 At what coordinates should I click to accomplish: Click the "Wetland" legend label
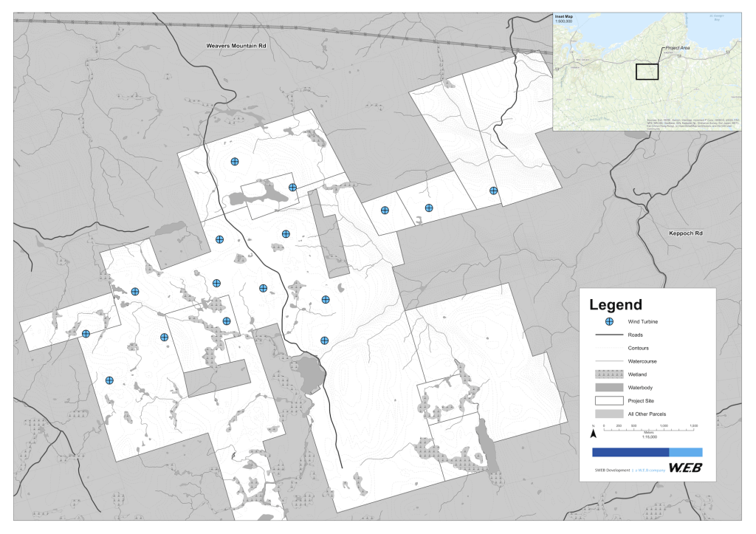pyautogui.click(x=637, y=374)
